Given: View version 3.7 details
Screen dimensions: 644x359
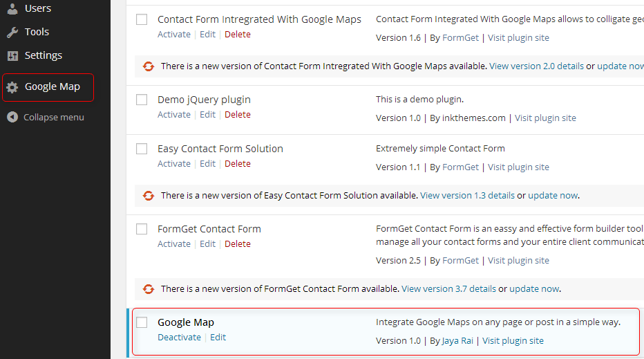Looking at the screenshot, I should click(449, 289).
